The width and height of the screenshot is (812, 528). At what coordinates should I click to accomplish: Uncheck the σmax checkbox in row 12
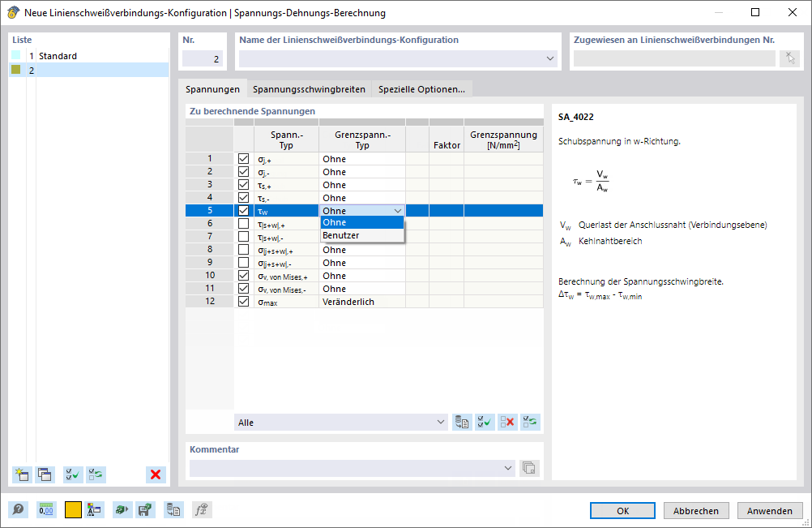click(x=243, y=301)
